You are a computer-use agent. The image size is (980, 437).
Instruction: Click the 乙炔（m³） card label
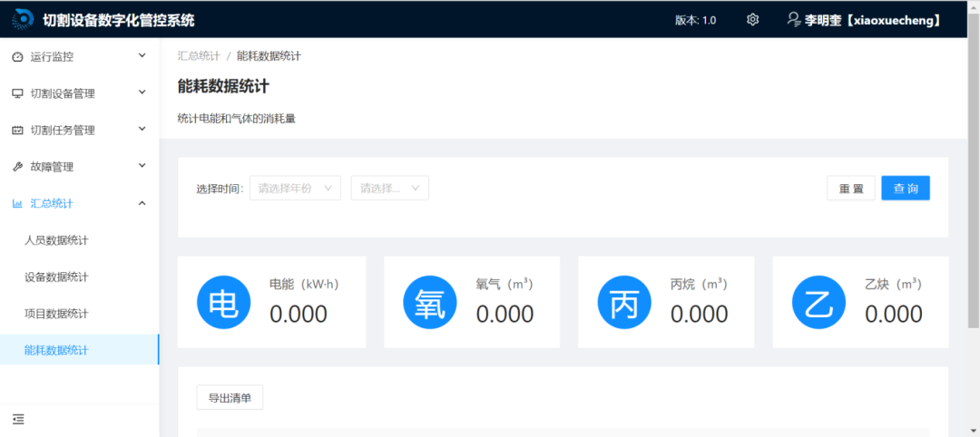[x=893, y=285]
